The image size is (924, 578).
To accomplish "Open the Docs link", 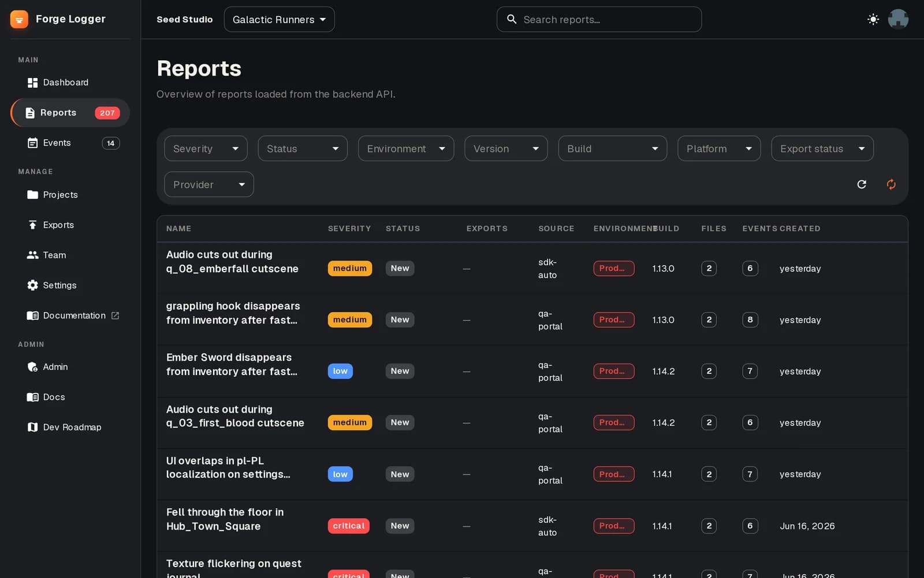I will point(70,397).
